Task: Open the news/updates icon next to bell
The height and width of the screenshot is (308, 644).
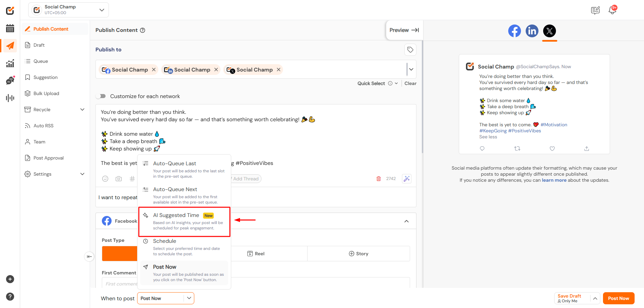Action: click(x=595, y=10)
